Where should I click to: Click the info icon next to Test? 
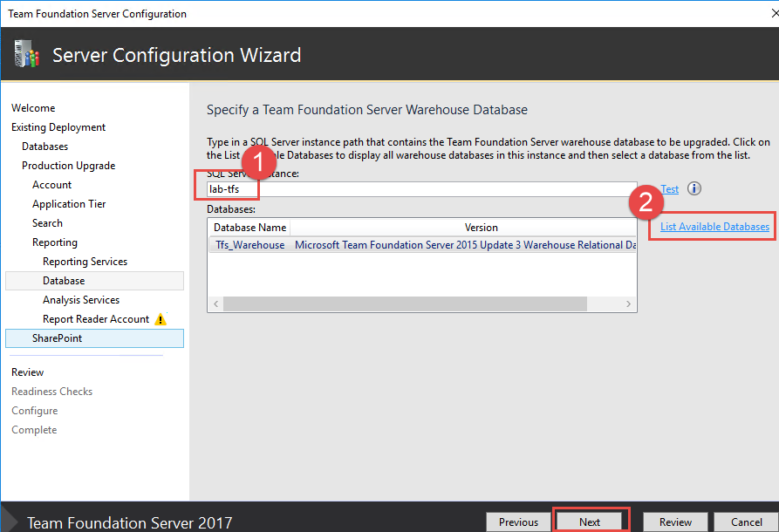click(x=694, y=188)
